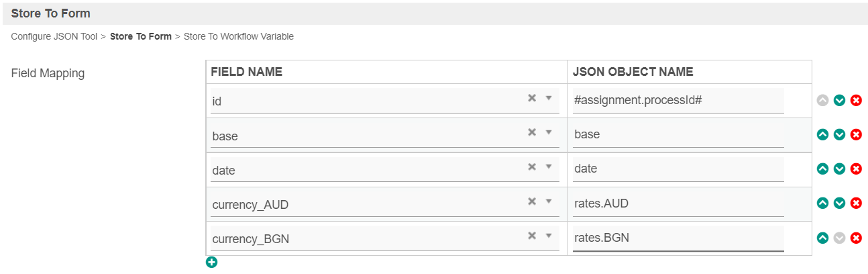This screenshot has height=274, width=868.
Task: Move the base row up
Action: click(x=822, y=134)
